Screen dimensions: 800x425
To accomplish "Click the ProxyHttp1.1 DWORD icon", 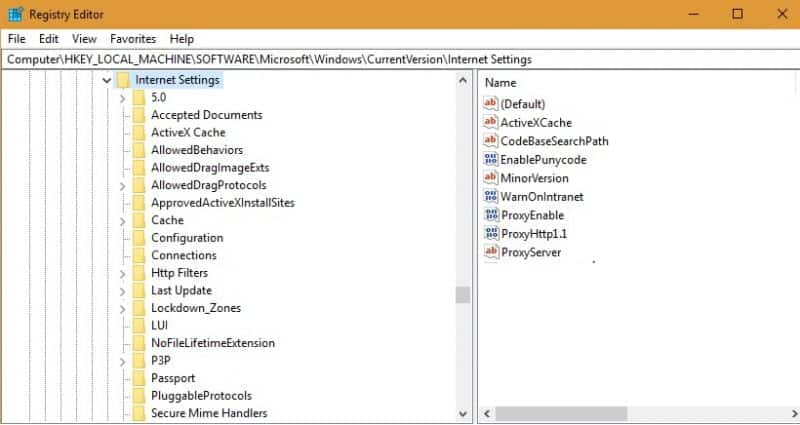I will point(491,233).
